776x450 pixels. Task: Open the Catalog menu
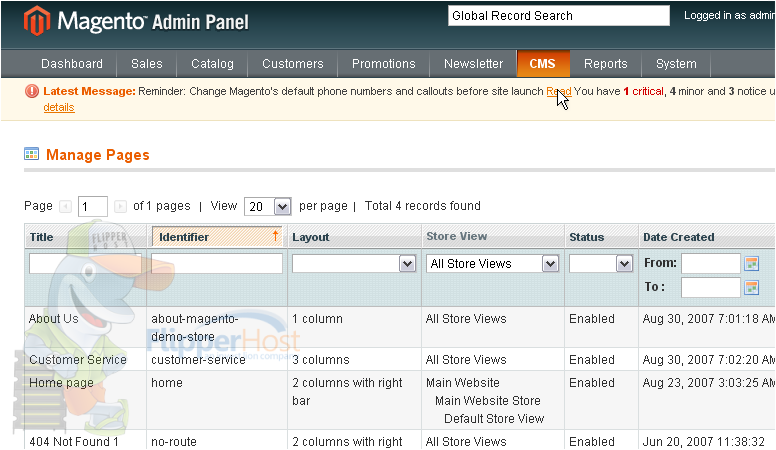click(212, 64)
